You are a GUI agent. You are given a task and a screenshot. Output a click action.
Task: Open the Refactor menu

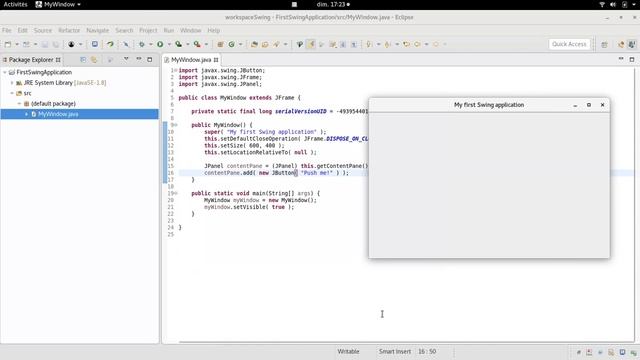(x=69, y=31)
